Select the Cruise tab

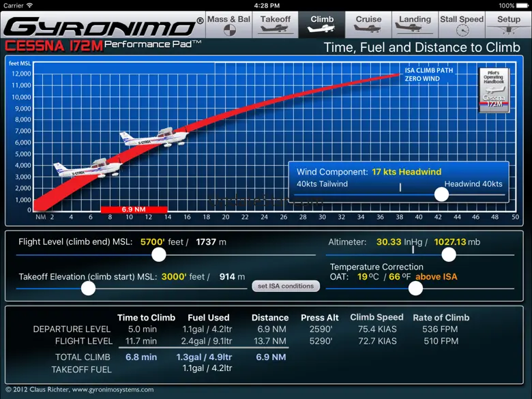click(368, 25)
